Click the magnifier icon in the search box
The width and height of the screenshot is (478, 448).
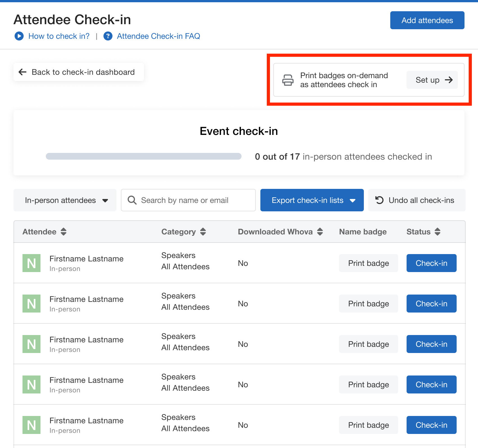tap(132, 200)
